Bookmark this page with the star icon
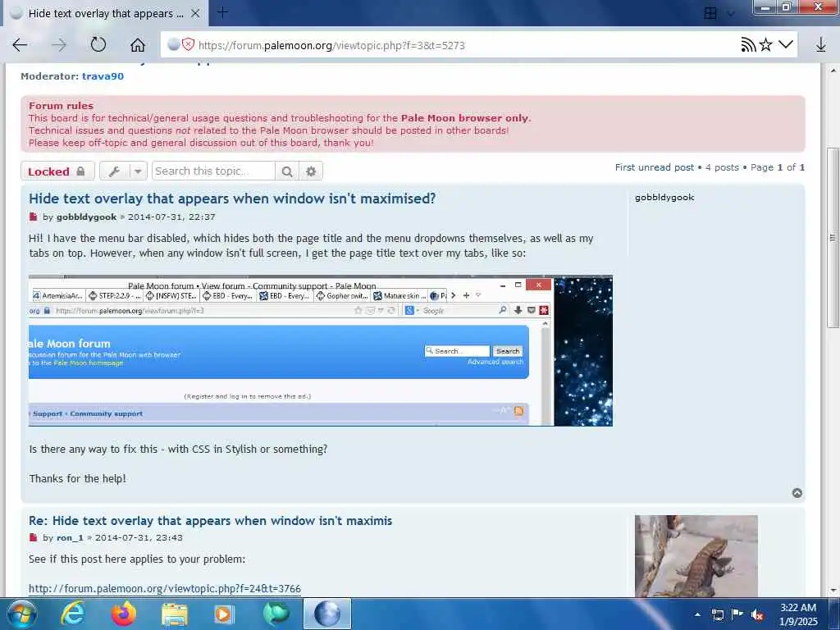This screenshot has width=840, height=630. [x=766, y=44]
